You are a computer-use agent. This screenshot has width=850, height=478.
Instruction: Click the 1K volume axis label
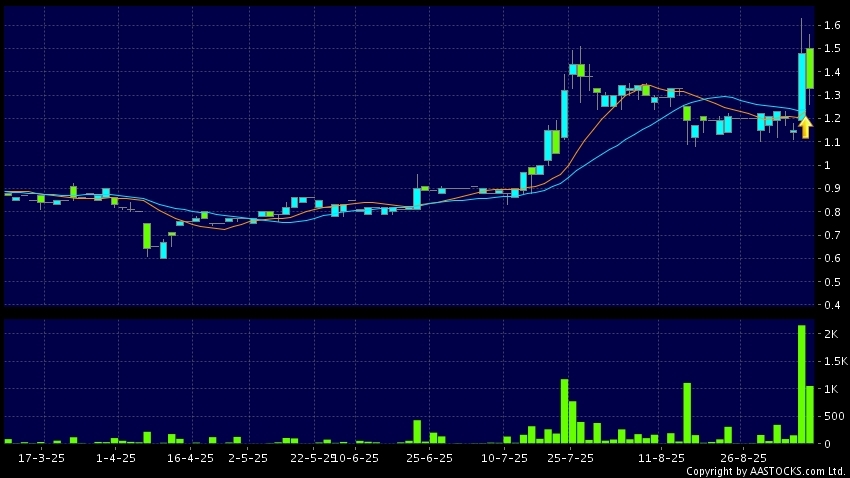point(831,389)
